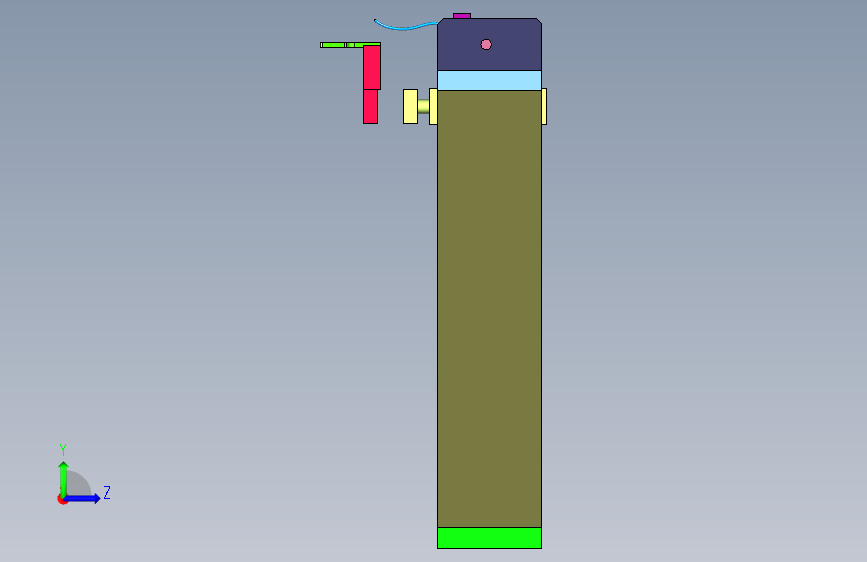The height and width of the screenshot is (562, 867).
Task: Select the dark navy top cap
Action: [489, 44]
